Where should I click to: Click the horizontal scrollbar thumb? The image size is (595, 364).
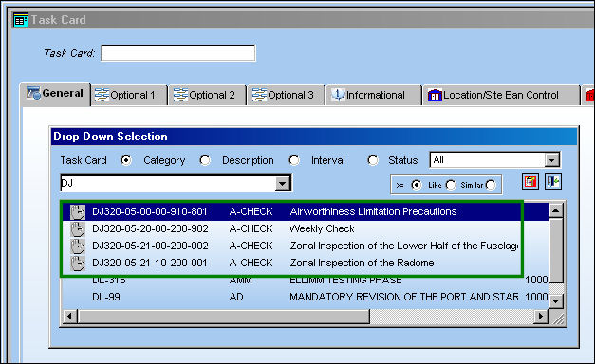coord(224,317)
